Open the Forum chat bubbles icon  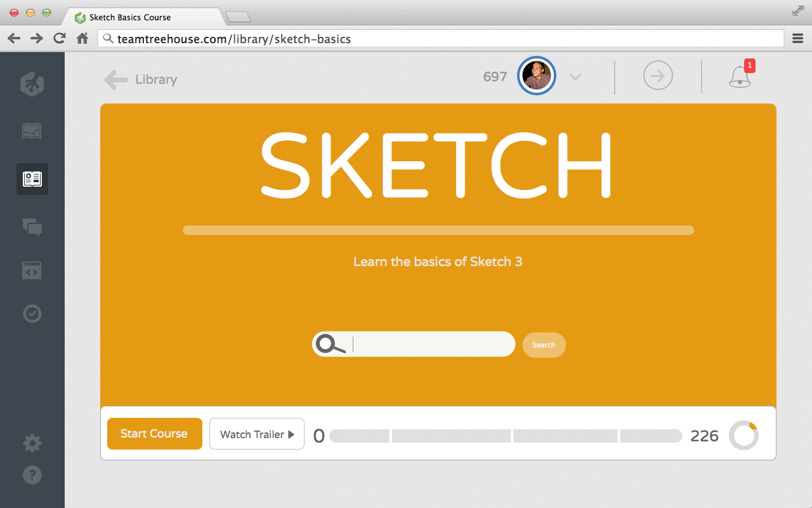click(32, 227)
